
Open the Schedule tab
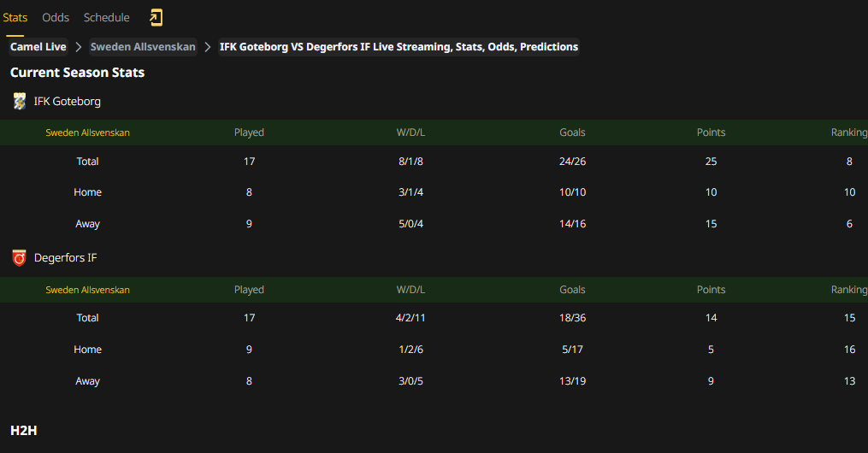pos(106,18)
